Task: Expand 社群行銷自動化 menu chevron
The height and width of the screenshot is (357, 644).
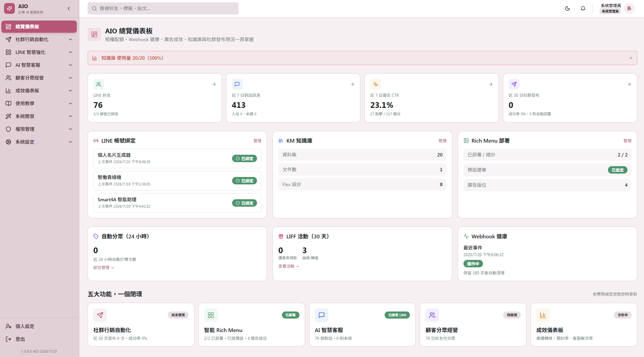Action: tap(70, 39)
